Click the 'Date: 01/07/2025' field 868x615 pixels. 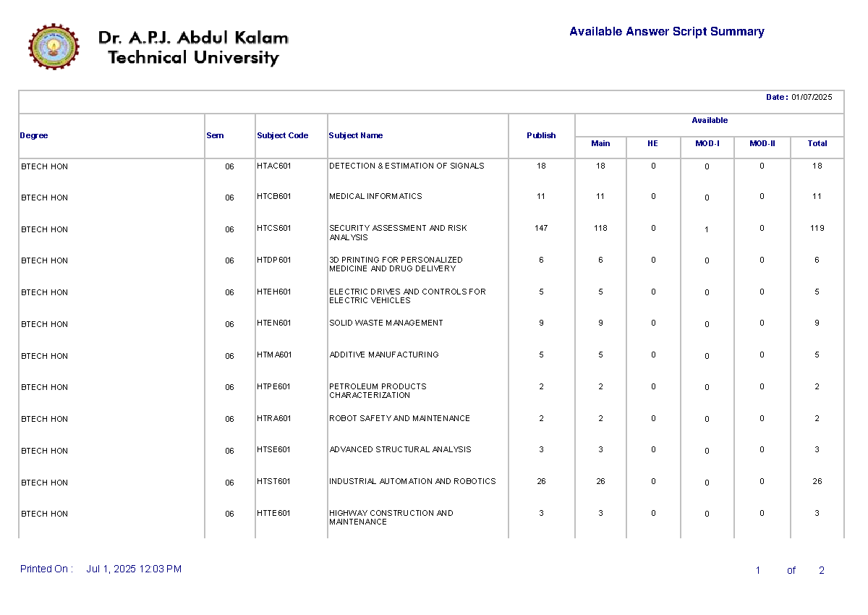tap(799, 97)
